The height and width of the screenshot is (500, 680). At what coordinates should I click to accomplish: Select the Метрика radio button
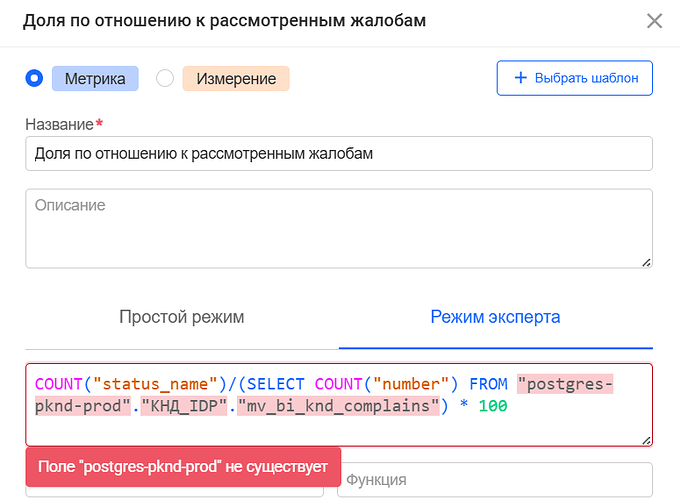(35, 78)
